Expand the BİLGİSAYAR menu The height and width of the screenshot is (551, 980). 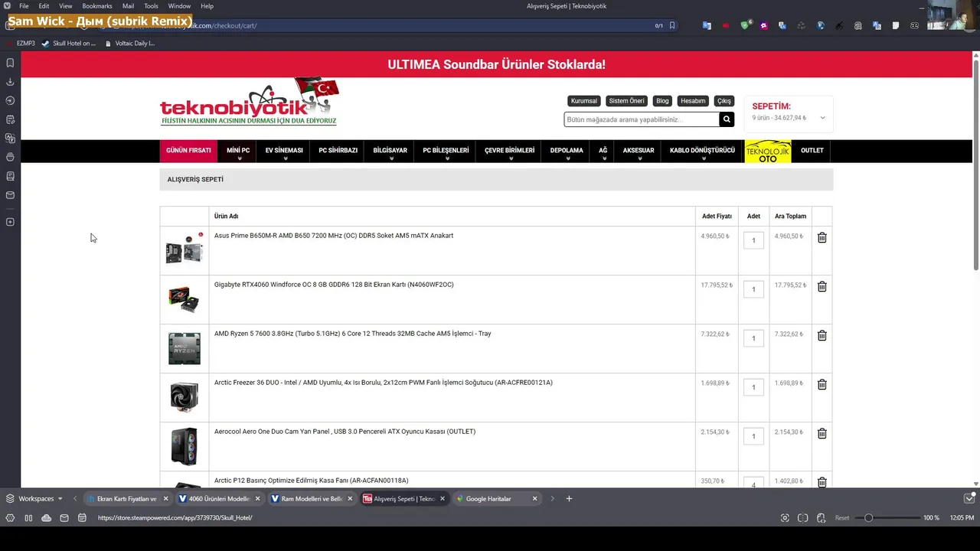390,152
